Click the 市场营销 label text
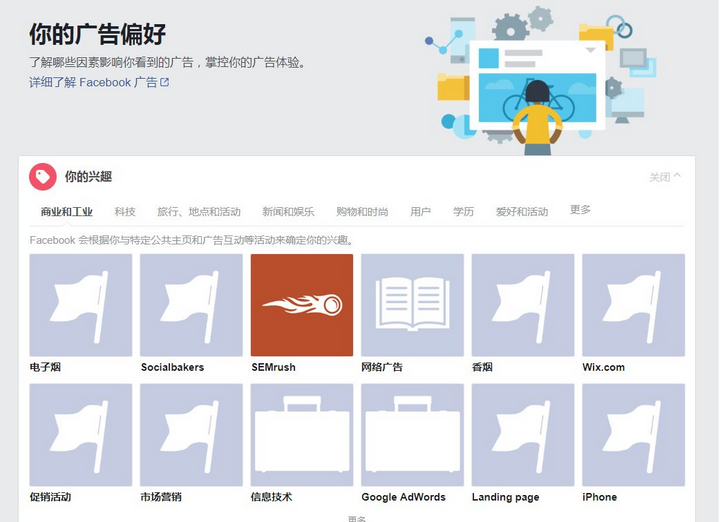Viewport: 720px width, 522px height. 161,497
